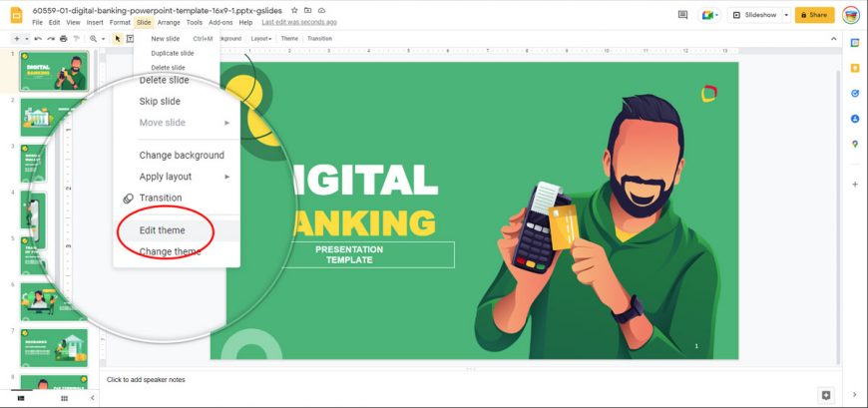Click the presentation title to rename

(x=158, y=11)
